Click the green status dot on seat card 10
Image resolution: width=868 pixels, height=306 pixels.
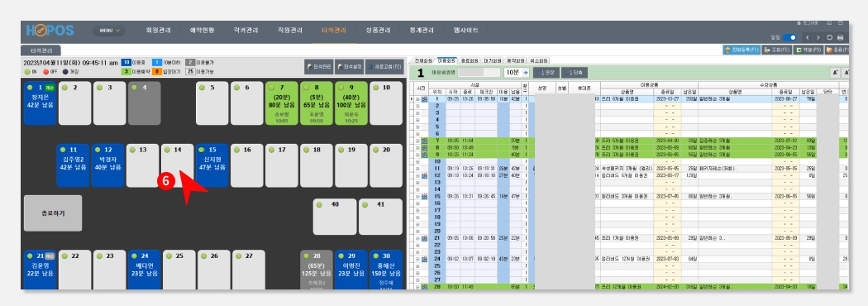(376, 88)
